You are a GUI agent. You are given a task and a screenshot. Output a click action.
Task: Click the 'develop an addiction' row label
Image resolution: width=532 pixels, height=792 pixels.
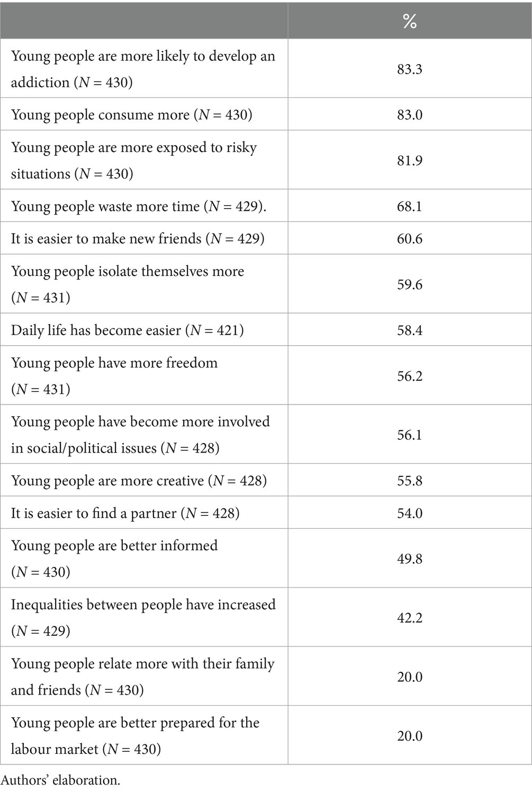pyautogui.click(x=143, y=69)
